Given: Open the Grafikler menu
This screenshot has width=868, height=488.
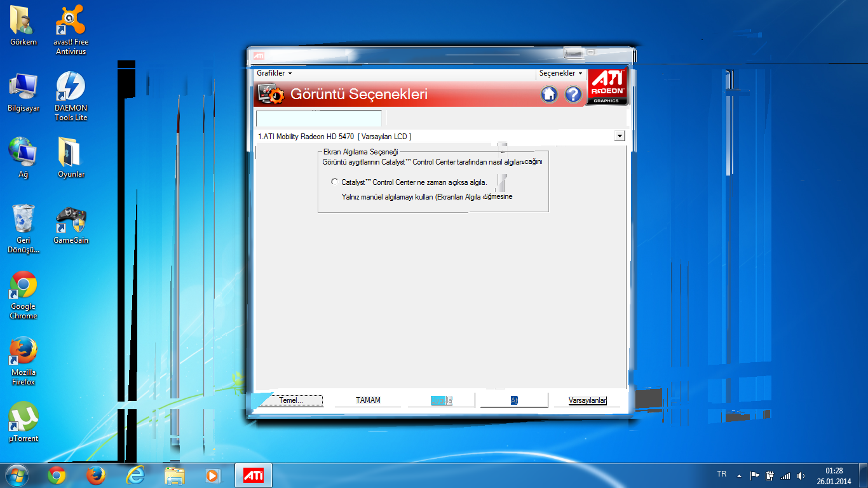Looking at the screenshot, I should click(x=274, y=73).
